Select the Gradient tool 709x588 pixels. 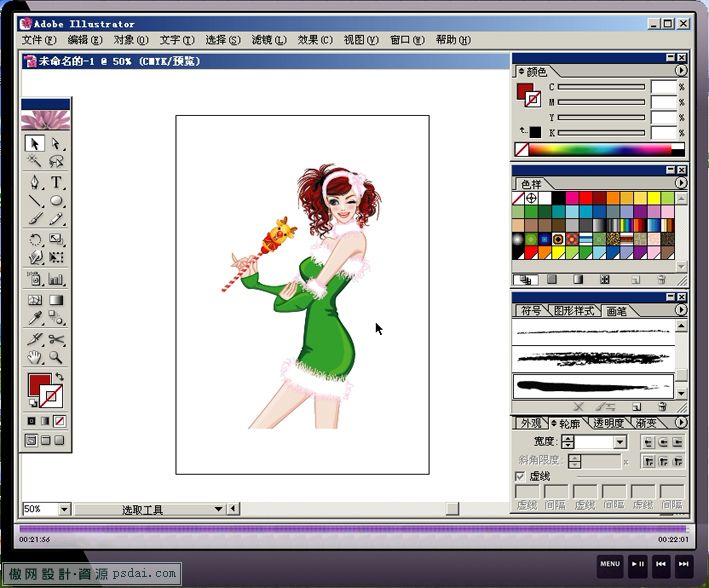[56, 300]
